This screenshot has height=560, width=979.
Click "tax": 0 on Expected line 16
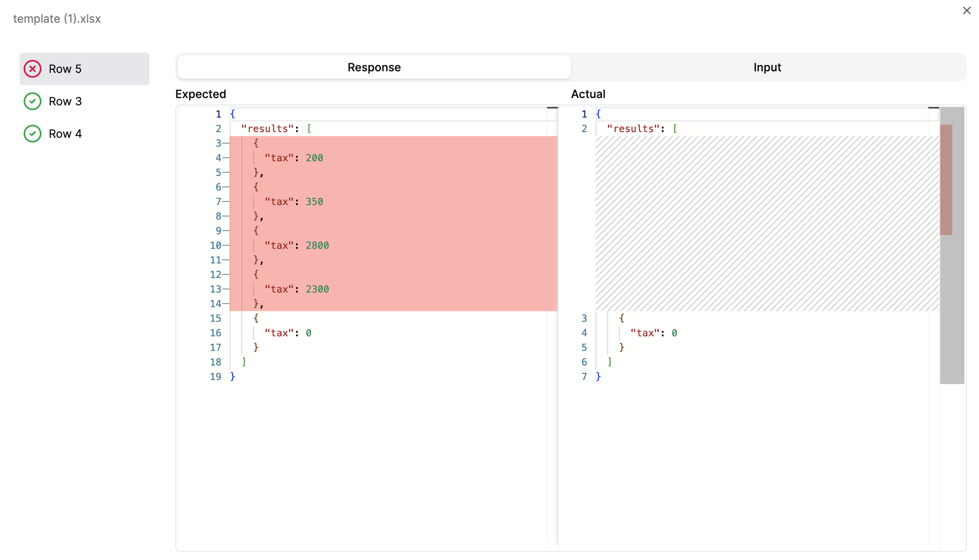click(288, 333)
